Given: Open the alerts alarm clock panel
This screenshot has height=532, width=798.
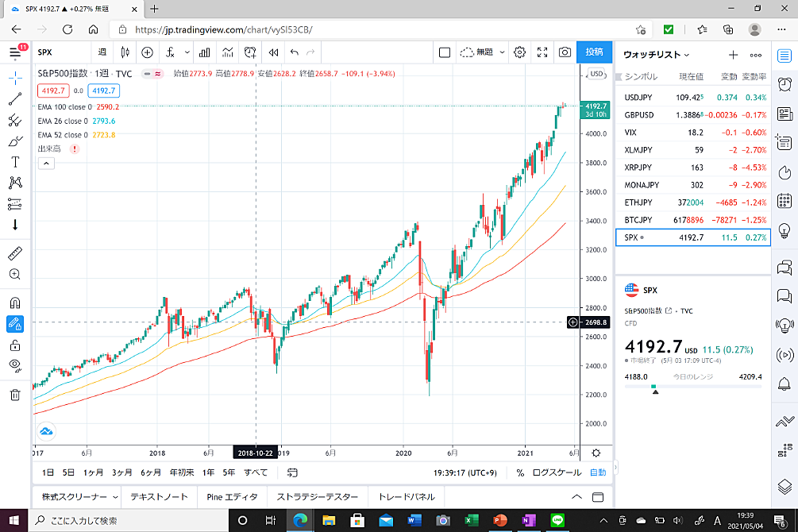Looking at the screenshot, I should [x=785, y=84].
